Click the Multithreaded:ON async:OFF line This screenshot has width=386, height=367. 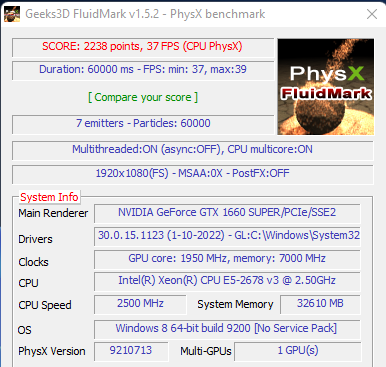tap(193, 150)
